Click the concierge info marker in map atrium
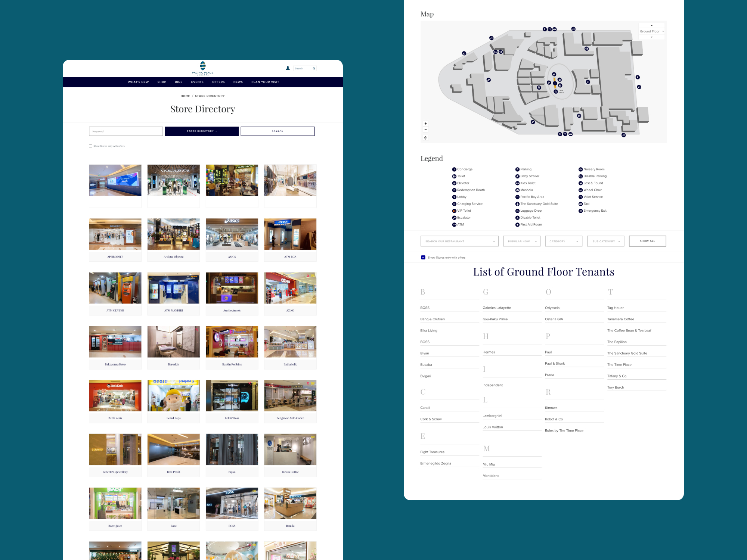 (555, 83)
